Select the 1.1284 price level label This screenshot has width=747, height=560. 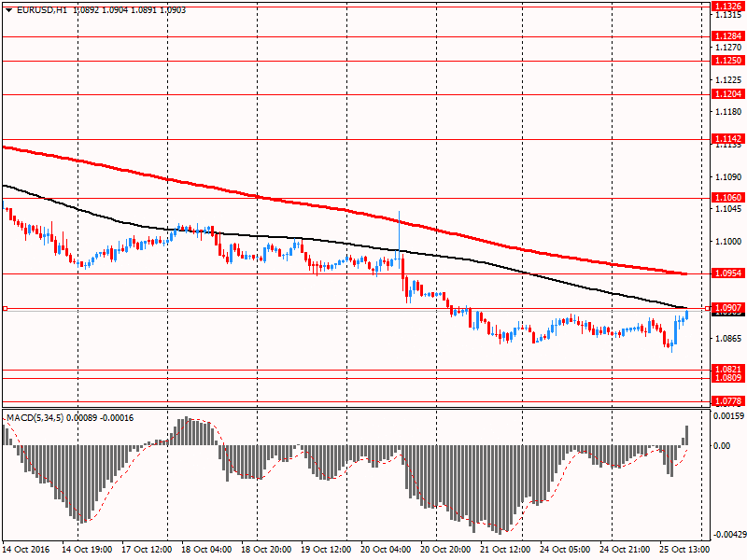pyautogui.click(x=728, y=36)
